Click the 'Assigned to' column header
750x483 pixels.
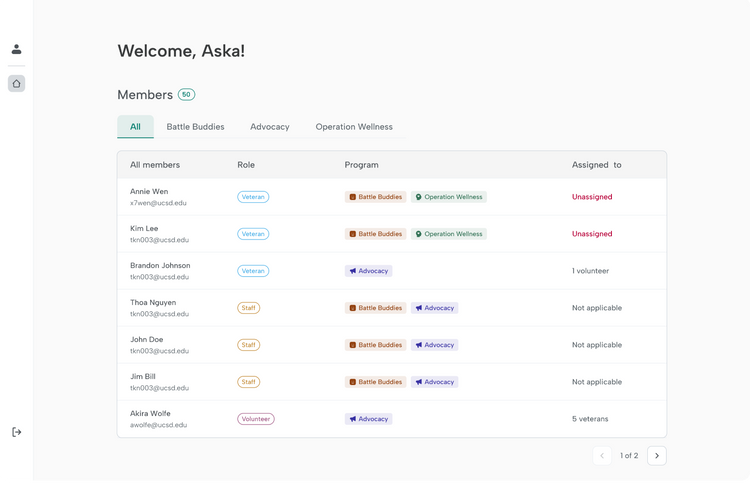coord(596,165)
